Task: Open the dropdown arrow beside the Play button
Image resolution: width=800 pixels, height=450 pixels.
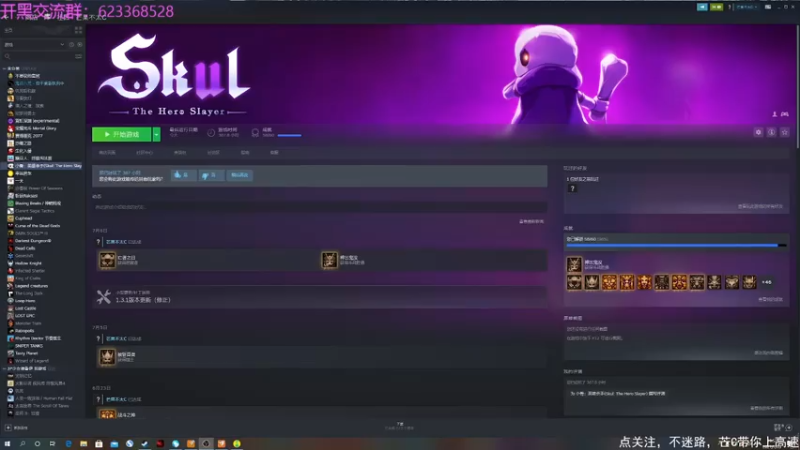Action: [x=157, y=134]
